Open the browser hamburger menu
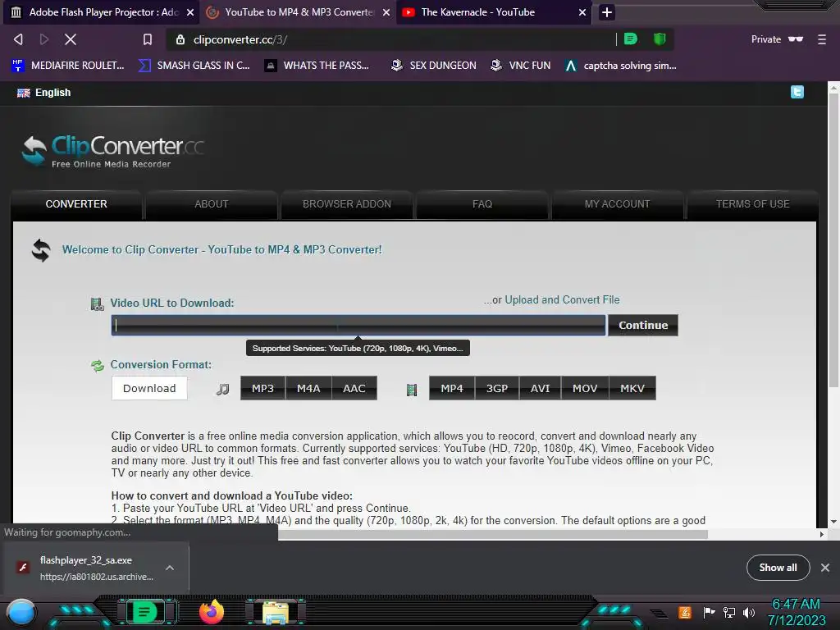Image resolution: width=840 pixels, height=630 pixels. click(821, 39)
